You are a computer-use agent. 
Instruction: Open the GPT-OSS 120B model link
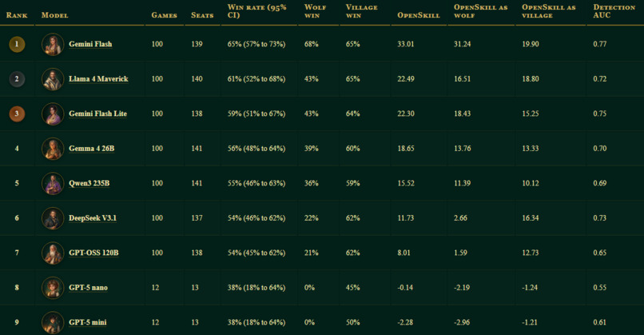point(93,253)
